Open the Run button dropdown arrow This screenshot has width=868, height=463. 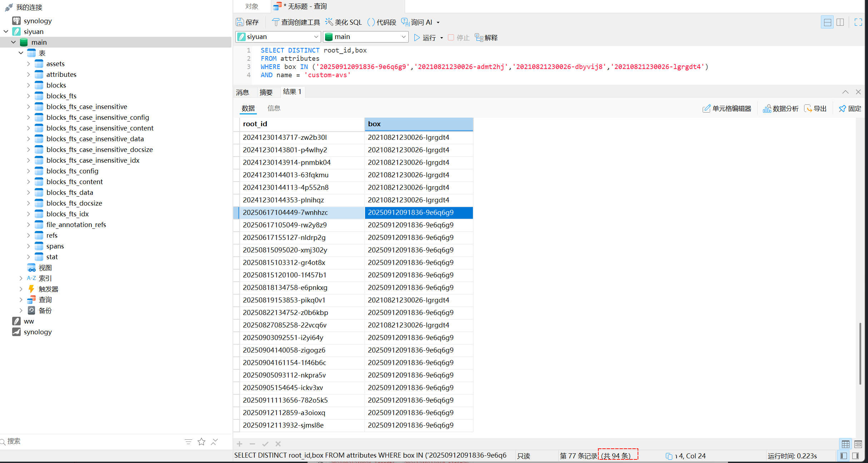(x=442, y=38)
